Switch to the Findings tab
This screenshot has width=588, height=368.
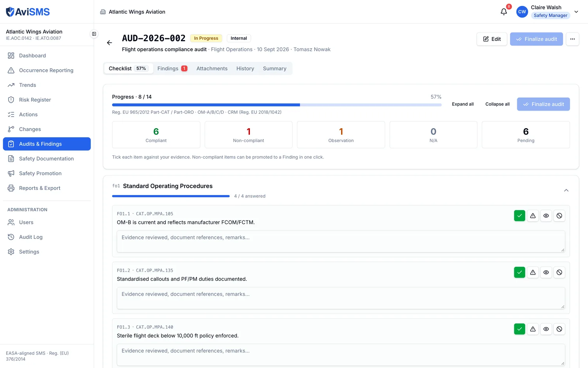[172, 68]
